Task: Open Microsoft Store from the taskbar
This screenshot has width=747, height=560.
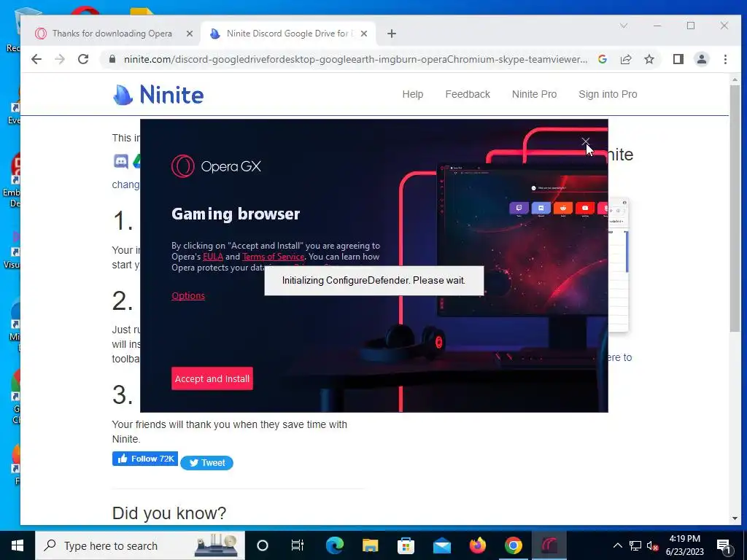Action: [x=406, y=545]
